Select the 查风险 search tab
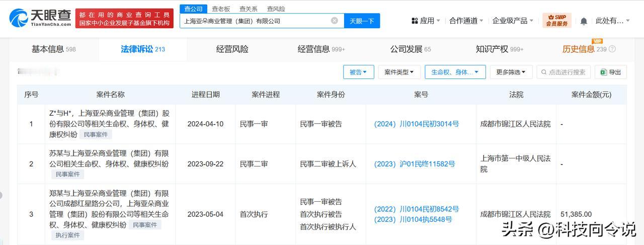The width and height of the screenshot is (644, 245). (x=276, y=9)
